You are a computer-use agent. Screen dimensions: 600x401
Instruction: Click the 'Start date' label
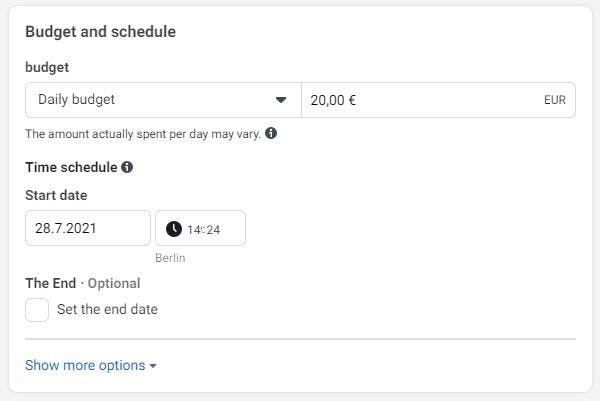pos(56,195)
